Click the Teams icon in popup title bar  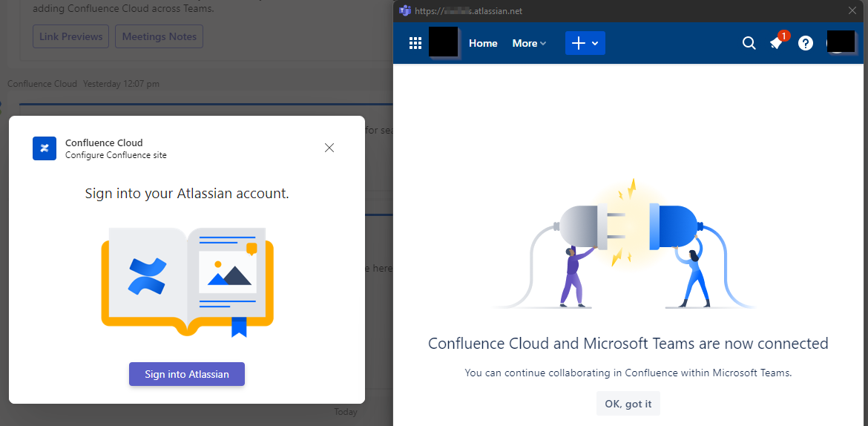click(404, 10)
